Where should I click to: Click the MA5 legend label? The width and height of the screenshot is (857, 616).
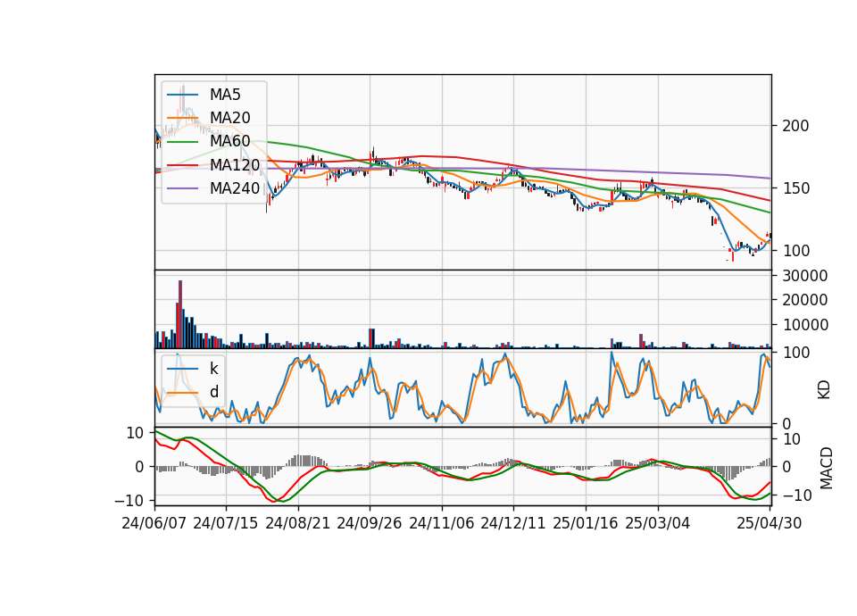click(225, 95)
